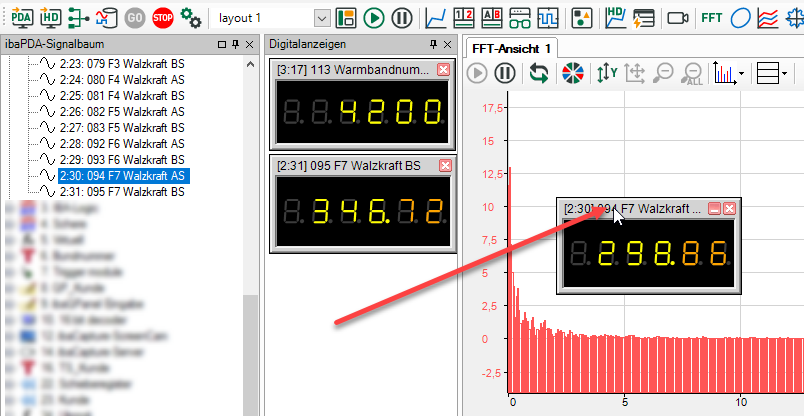Select signal 2:26 082 F5 Walzkraft AS
The width and height of the screenshot is (804, 416).
[x=120, y=111]
